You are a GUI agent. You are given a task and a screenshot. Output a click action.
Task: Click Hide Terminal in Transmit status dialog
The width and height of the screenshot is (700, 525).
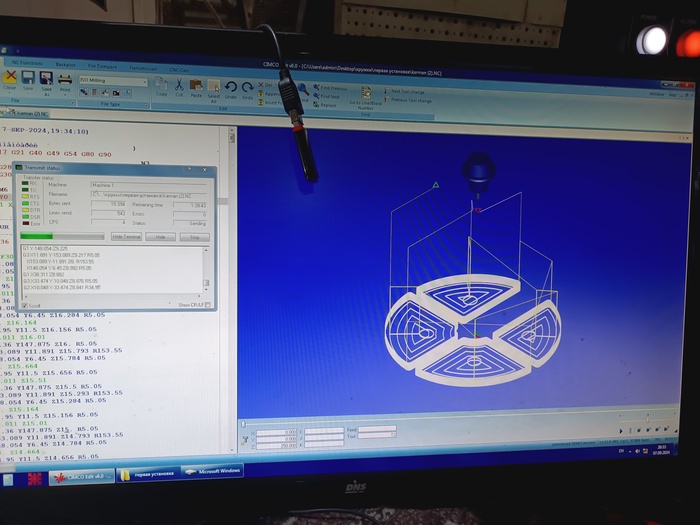click(x=126, y=237)
